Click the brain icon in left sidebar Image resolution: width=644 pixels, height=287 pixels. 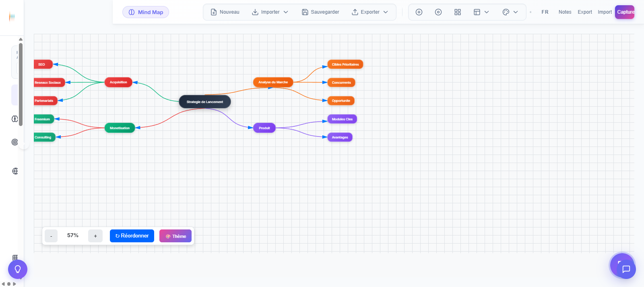(x=15, y=119)
